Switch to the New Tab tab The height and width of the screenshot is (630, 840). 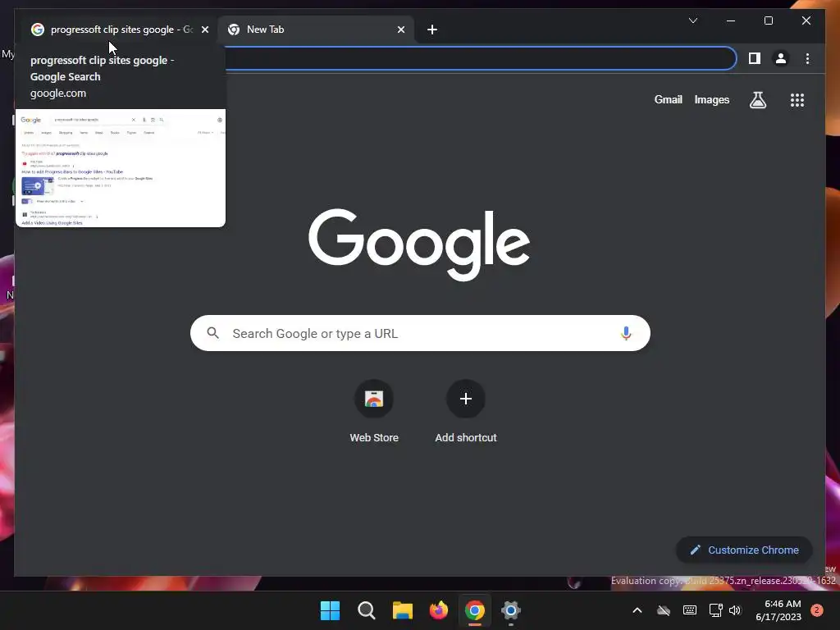click(316, 30)
